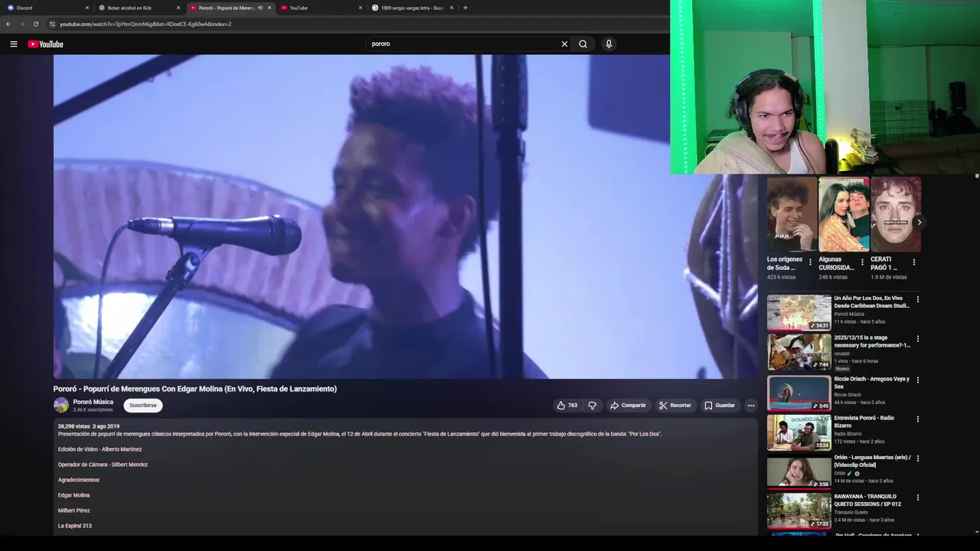Open Pororó Música channel name link
980x551 pixels.
click(93, 402)
